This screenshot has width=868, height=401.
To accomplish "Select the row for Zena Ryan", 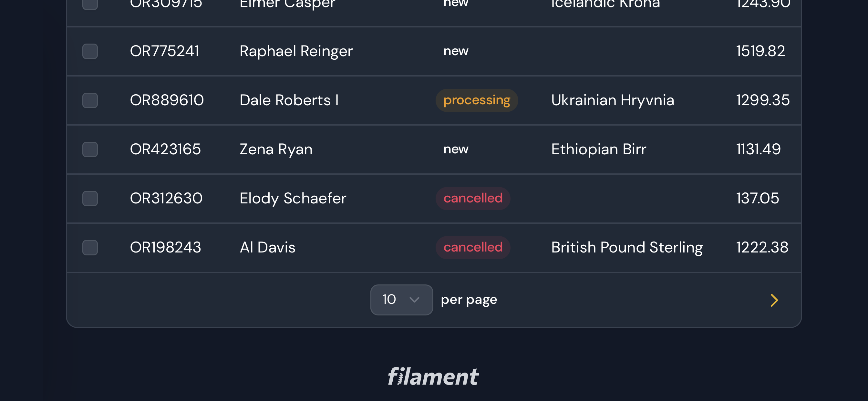I will click(276, 149).
